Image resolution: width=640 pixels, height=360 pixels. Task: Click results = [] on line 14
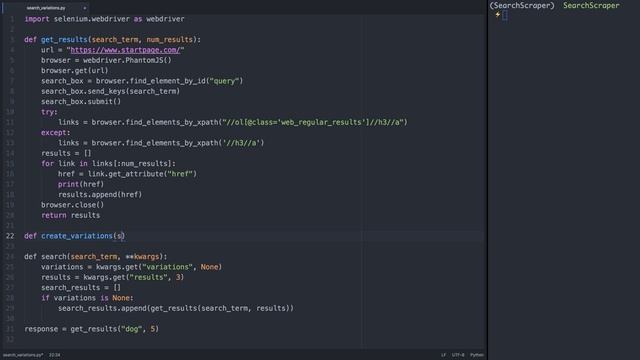point(66,153)
